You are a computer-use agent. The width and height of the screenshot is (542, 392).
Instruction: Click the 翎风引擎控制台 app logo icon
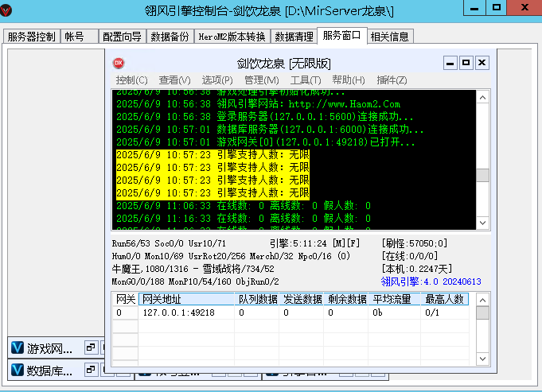(6, 10)
